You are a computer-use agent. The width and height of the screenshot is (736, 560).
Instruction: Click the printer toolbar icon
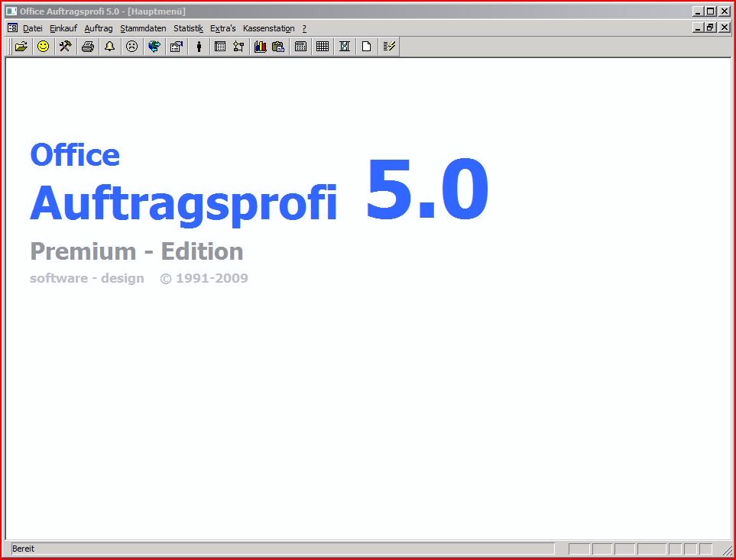88,47
